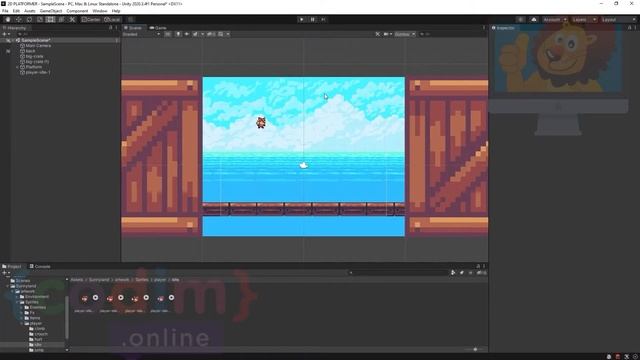This screenshot has height=360, width=640.
Task: Click the Project panel create plus button
Action: pos(4,273)
